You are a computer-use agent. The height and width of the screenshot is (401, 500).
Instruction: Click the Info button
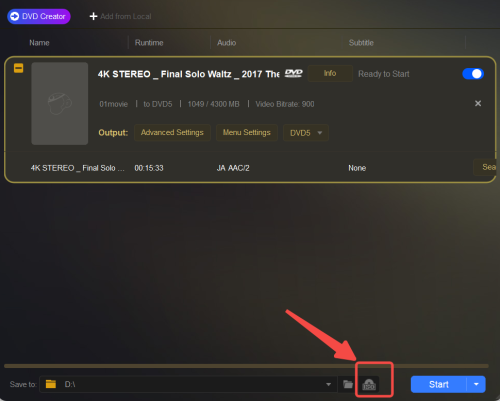(330, 73)
